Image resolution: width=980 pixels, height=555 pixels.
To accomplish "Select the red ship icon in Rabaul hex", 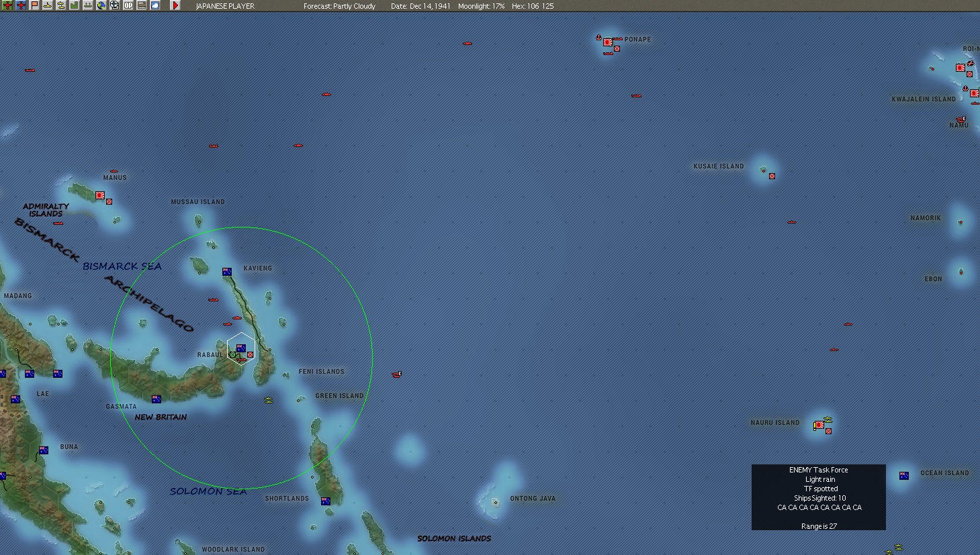I will click(x=242, y=360).
